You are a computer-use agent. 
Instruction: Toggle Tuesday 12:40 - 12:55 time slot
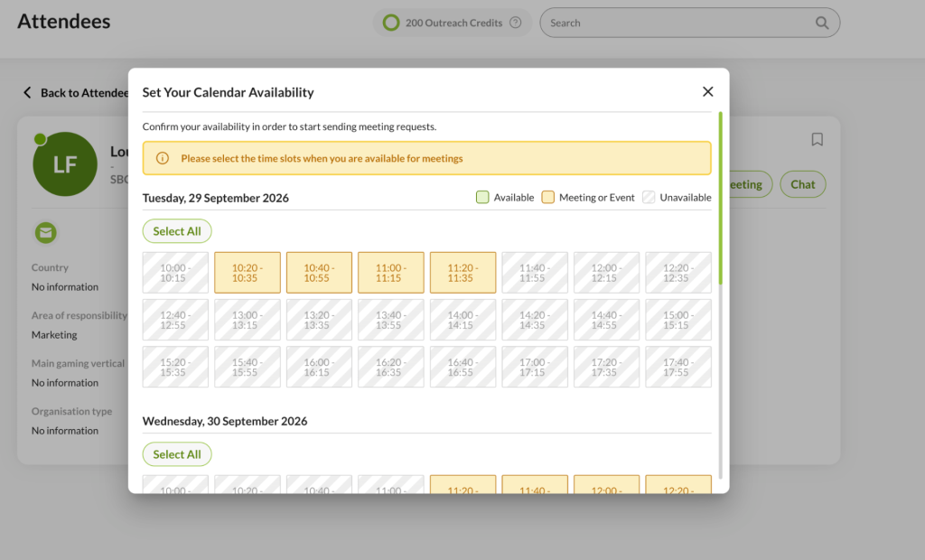pos(175,320)
